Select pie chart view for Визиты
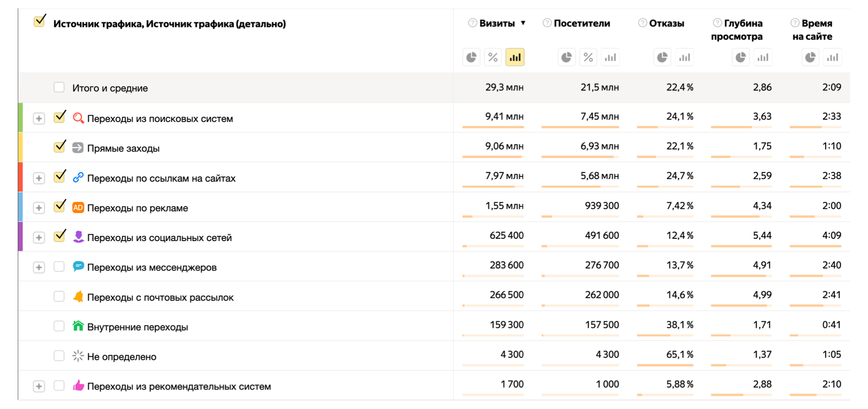This screenshot has width=868, height=409. coord(471,57)
